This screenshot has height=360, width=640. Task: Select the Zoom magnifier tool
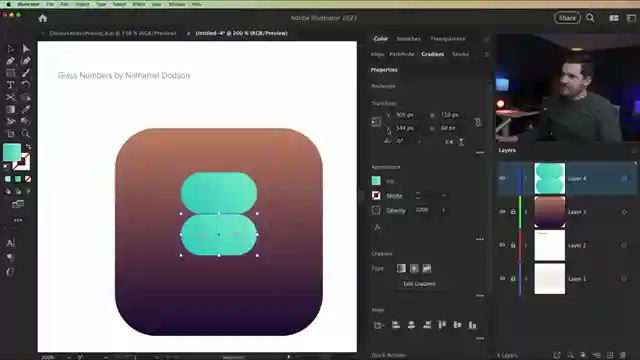pyautogui.click(x=26, y=133)
